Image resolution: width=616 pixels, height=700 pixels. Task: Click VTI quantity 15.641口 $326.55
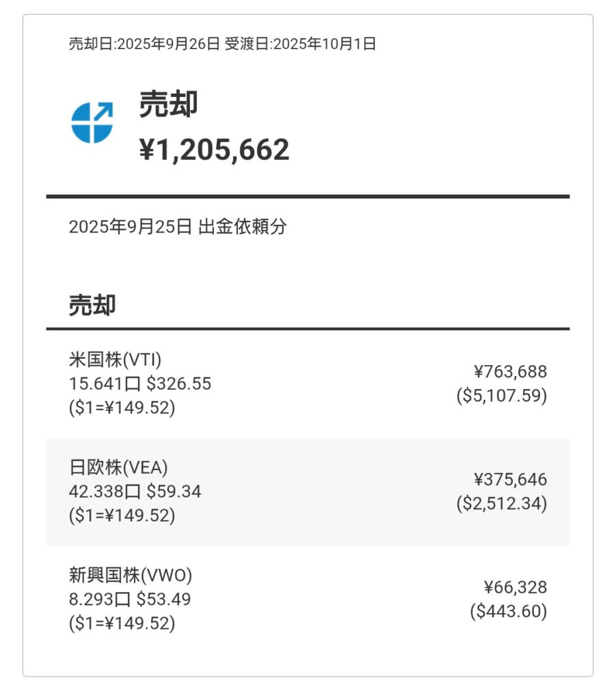pos(140,383)
